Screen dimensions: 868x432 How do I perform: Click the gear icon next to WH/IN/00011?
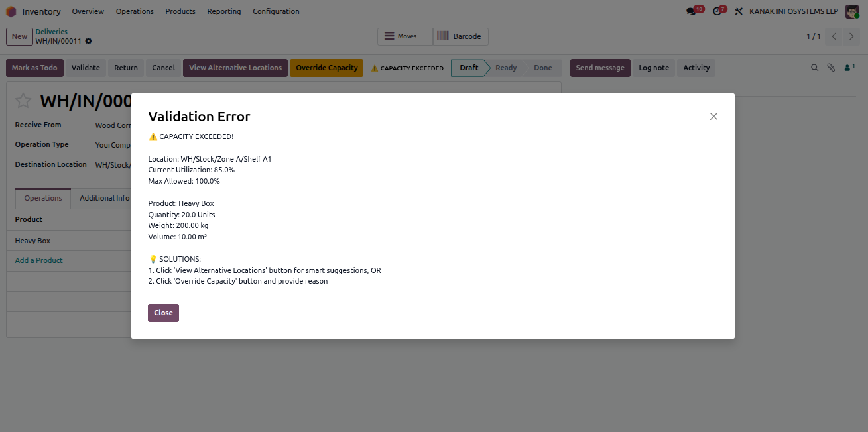[88, 41]
